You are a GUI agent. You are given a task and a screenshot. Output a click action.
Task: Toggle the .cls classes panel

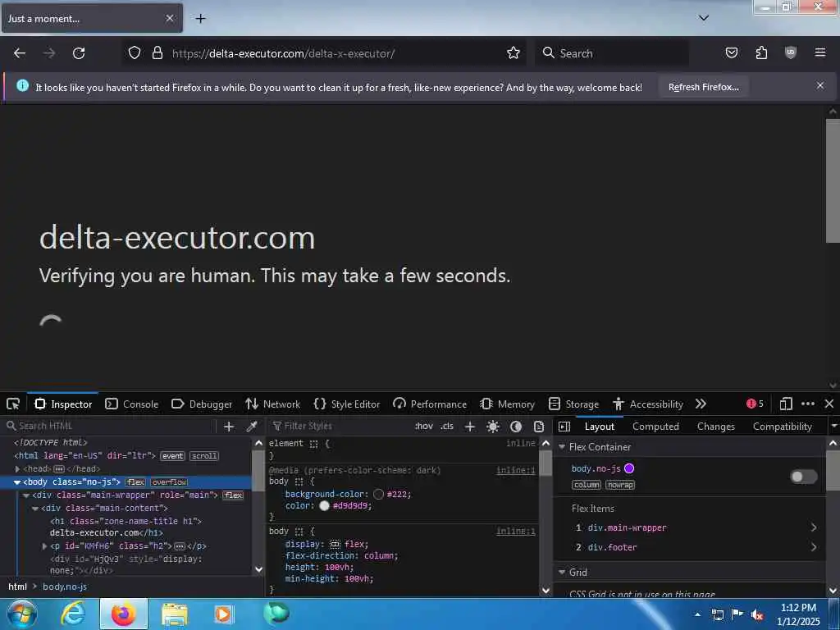447,427
